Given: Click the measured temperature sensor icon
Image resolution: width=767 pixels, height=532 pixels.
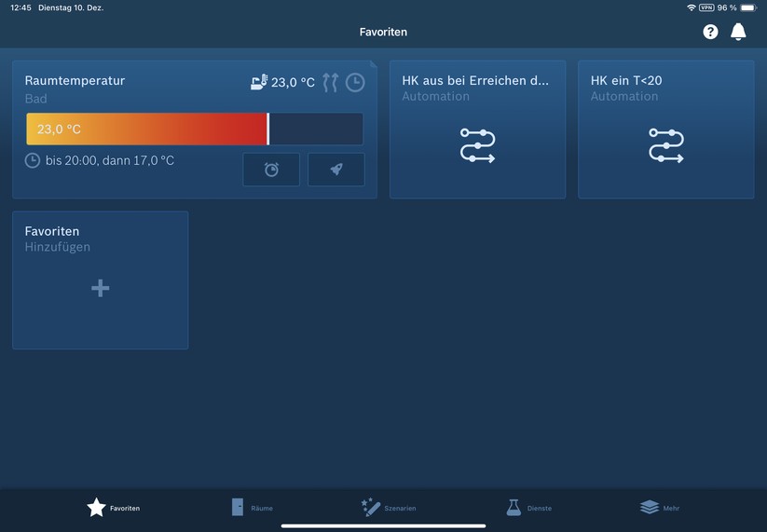Looking at the screenshot, I should point(260,83).
